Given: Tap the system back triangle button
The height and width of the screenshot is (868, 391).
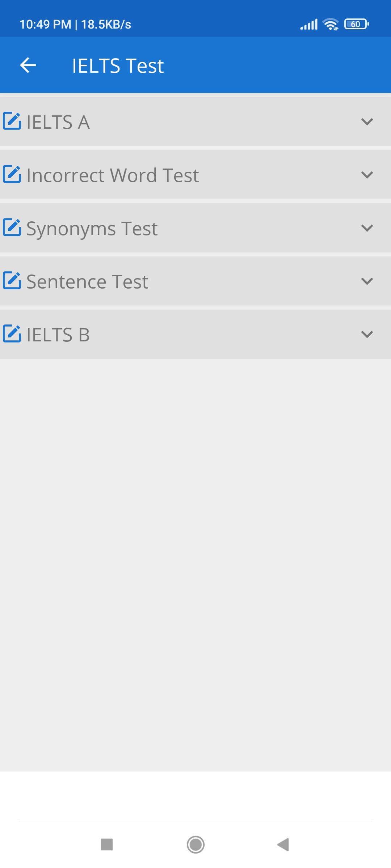Looking at the screenshot, I should (283, 844).
